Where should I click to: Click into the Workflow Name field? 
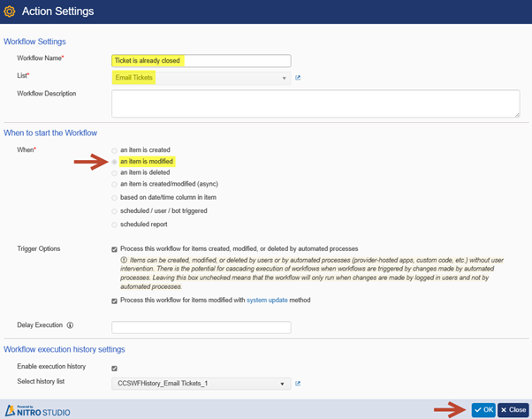click(x=201, y=61)
